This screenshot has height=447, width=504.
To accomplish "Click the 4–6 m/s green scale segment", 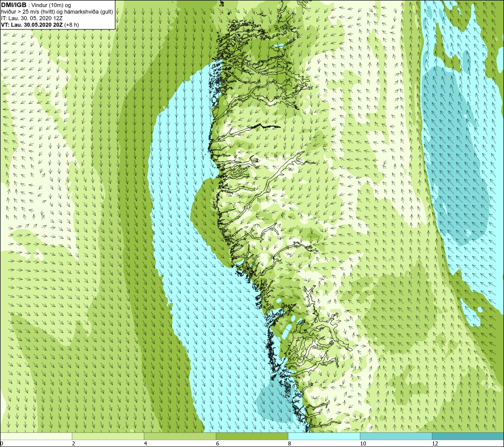I will (x=180, y=436).
